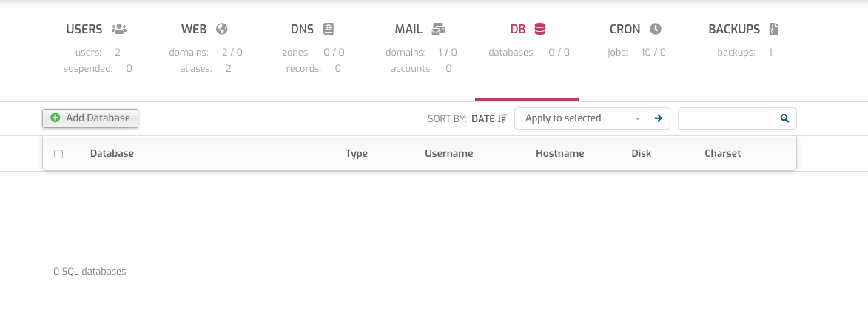Switch to the DNS tab
Screen dimensions: 868x319
tap(312, 29)
